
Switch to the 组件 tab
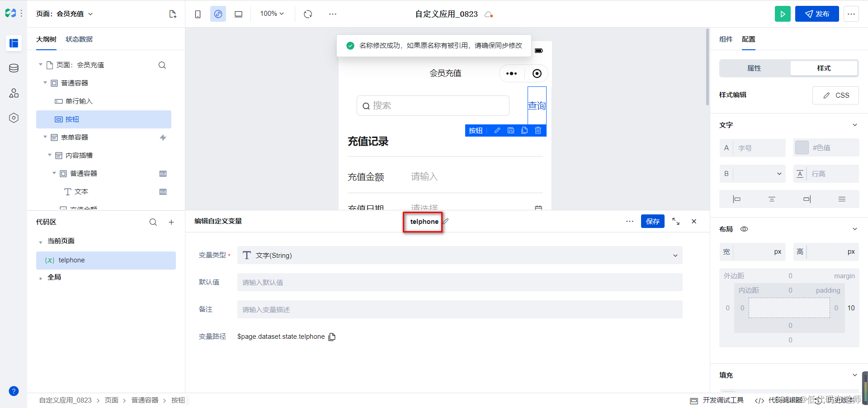coord(726,39)
